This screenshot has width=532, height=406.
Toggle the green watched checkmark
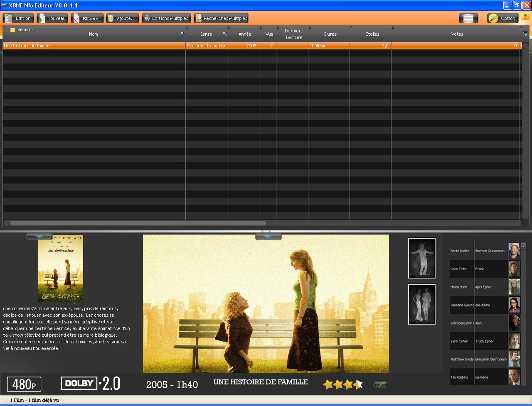[381, 385]
